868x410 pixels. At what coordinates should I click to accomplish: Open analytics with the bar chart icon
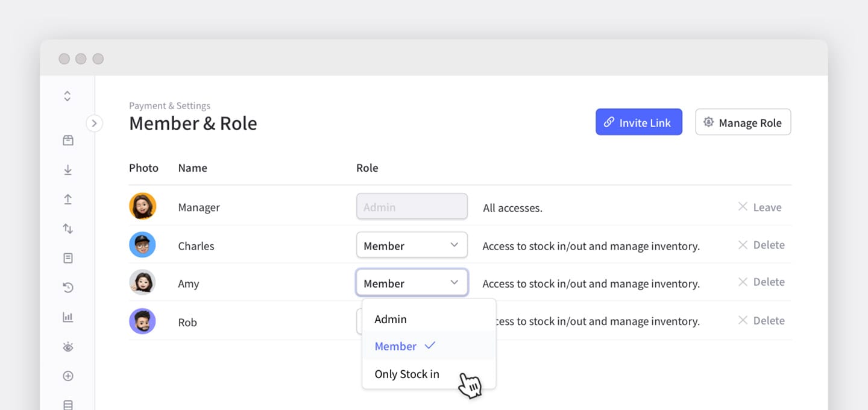tap(68, 317)
